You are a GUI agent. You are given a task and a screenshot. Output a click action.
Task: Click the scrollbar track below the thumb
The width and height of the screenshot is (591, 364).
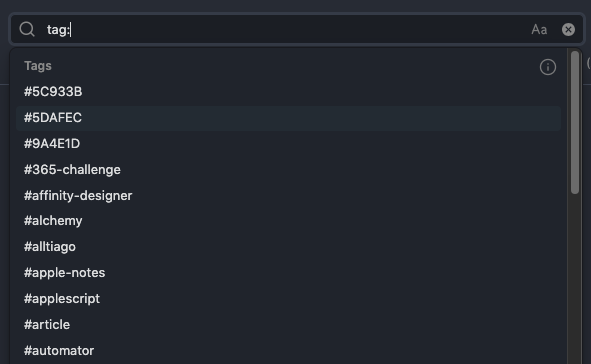tap(574, 279)
